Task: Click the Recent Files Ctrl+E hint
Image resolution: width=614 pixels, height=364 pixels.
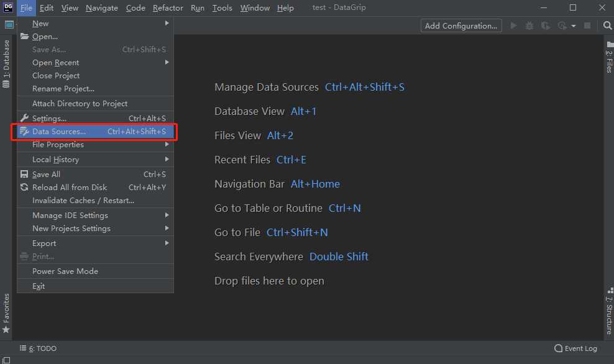Action: tap(260, 160)
